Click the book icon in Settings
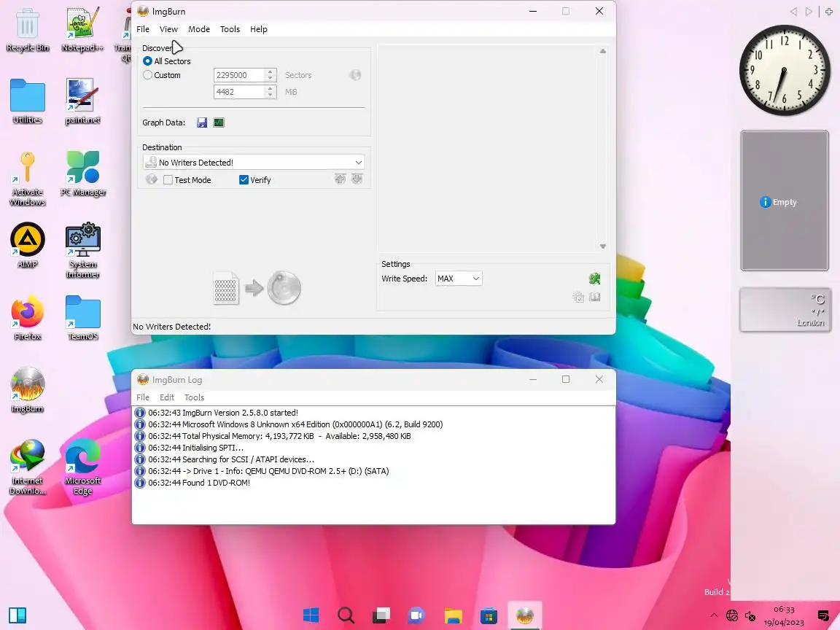 [x=595, y=297]
